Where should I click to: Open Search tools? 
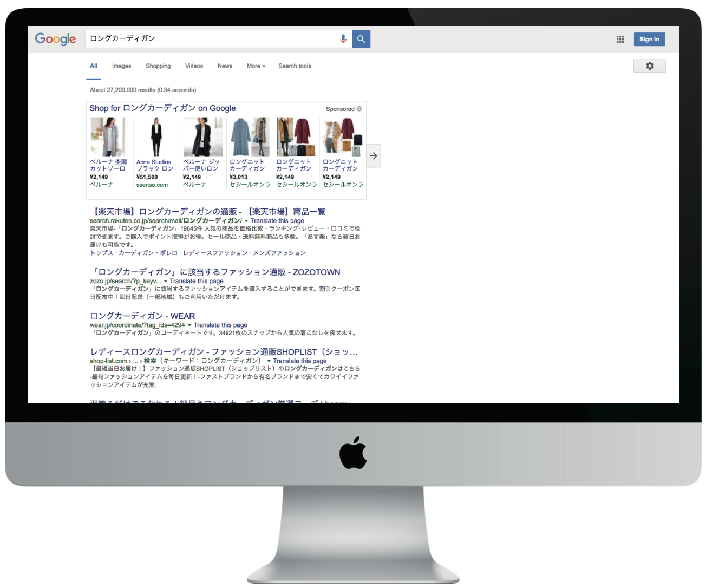click(295, 66)
